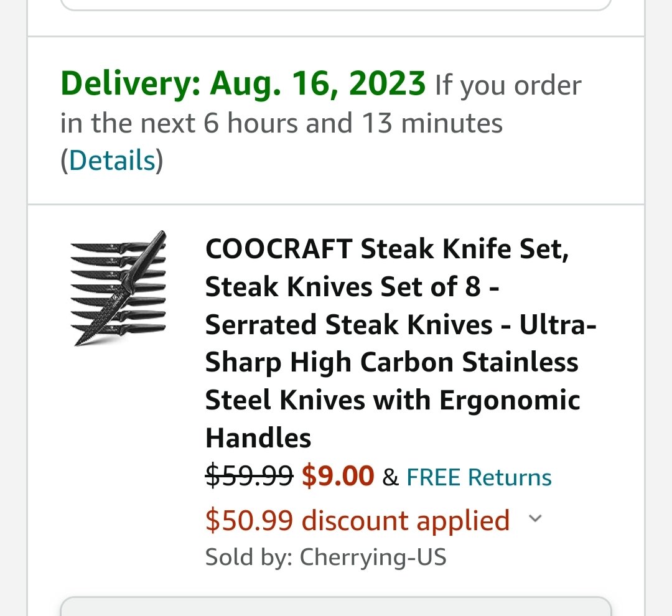The width and height of the screenshot is (672, 616).
Task: Tap the gray rounded box at the bottom
Action: point(336,606)
